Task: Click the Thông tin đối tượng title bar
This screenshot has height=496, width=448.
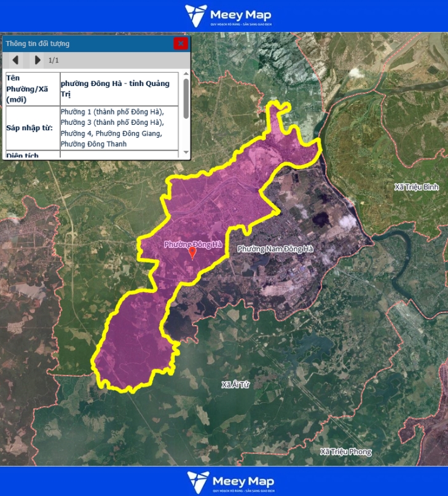Action: 86,44
